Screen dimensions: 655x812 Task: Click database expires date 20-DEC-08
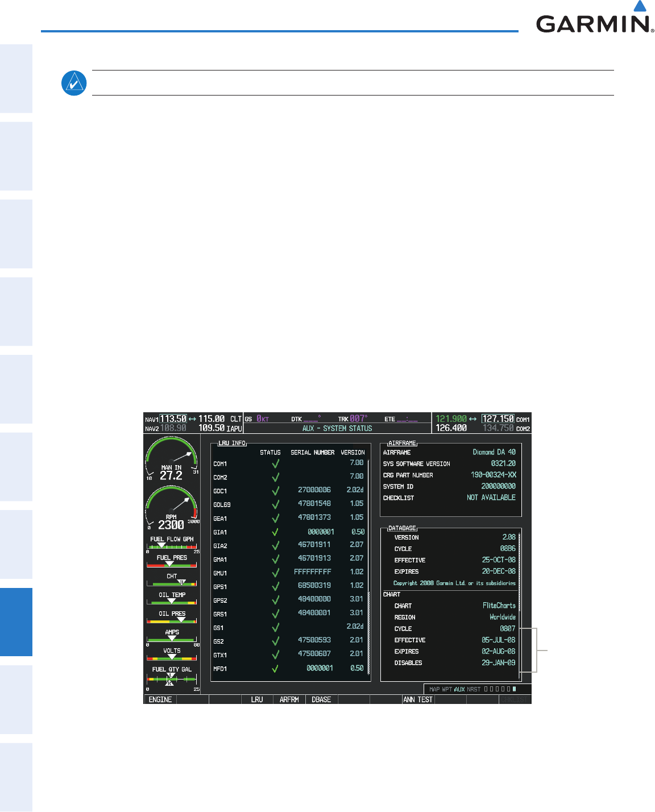(499, 571)
